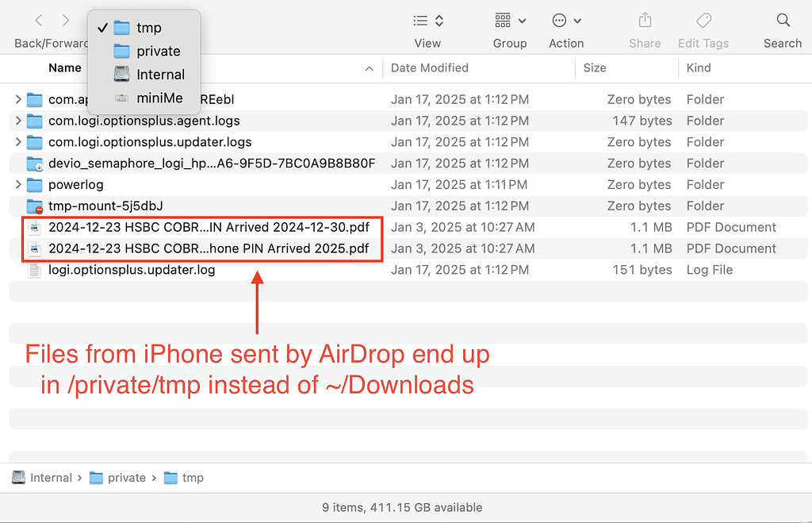Click the Edit Tags icon
This screenshot has width=812, height=523.
click(x=703, y=21)
